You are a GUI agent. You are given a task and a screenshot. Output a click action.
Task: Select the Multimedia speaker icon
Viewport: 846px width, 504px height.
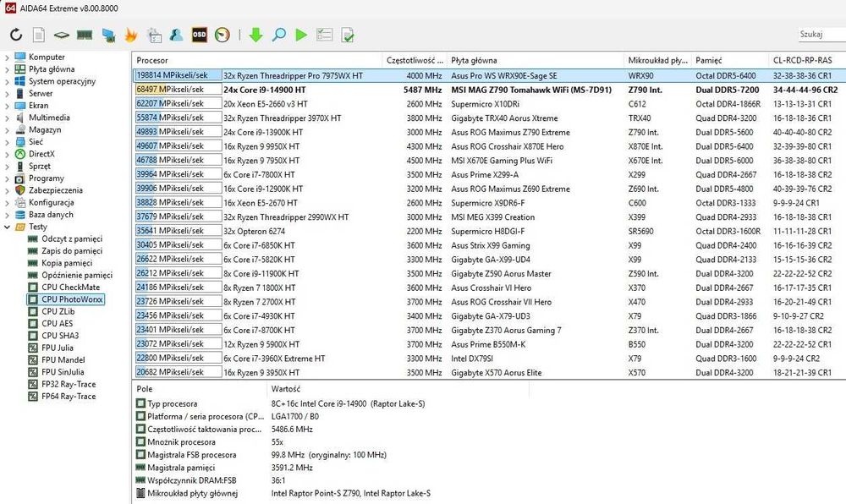[20, 118]
